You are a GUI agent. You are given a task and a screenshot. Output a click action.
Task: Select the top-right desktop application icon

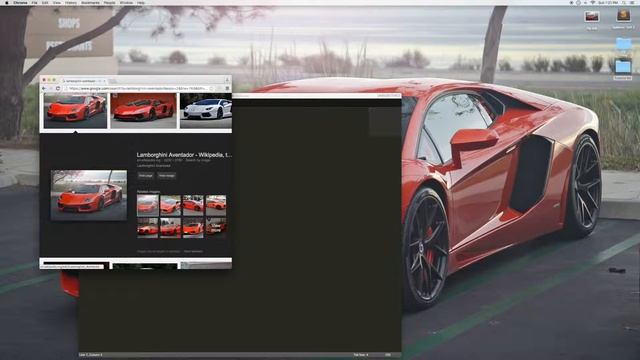pyautogui.click(x=623, y=16)
